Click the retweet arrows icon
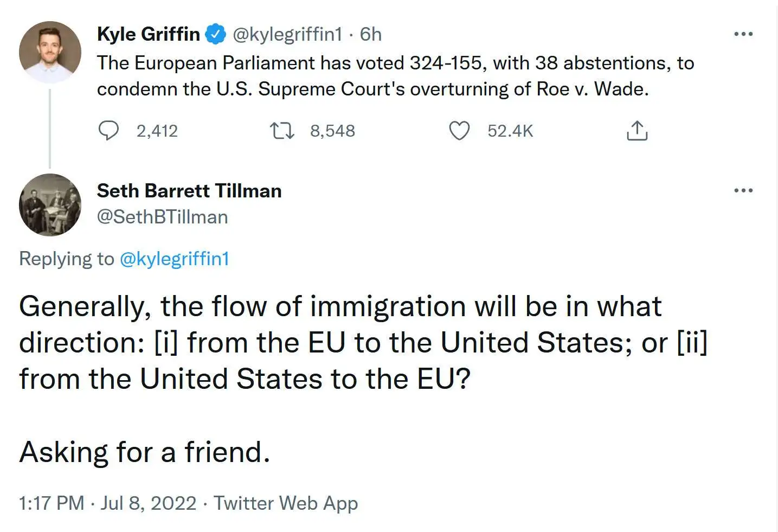The height and width of the screenshot is (532, 778). click(x=282, y=131)
